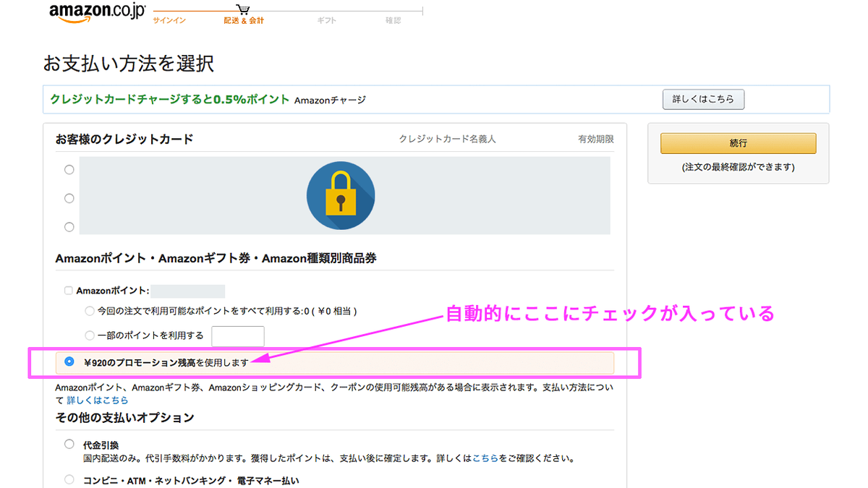The height and width of the screenshot is (488, 868).
Task: Click (注文の最終確認ができます) note
Action: tap(738, 167)
